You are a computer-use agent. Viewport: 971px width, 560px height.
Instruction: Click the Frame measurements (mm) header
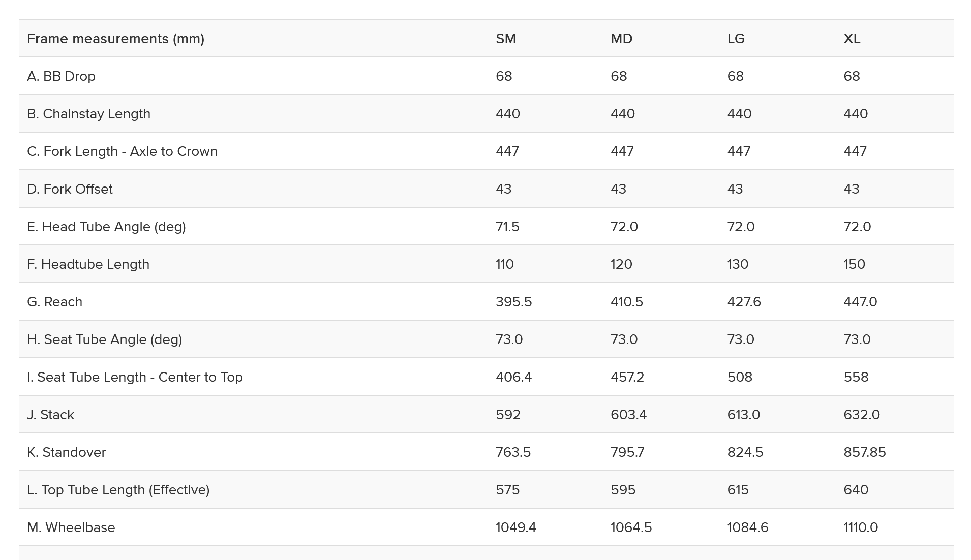coord(115,39)
